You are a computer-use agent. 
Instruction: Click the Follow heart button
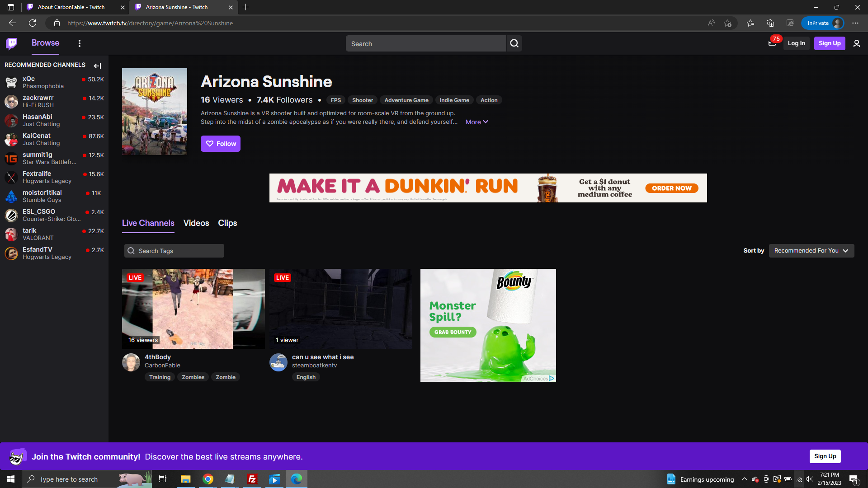point(221,144)
